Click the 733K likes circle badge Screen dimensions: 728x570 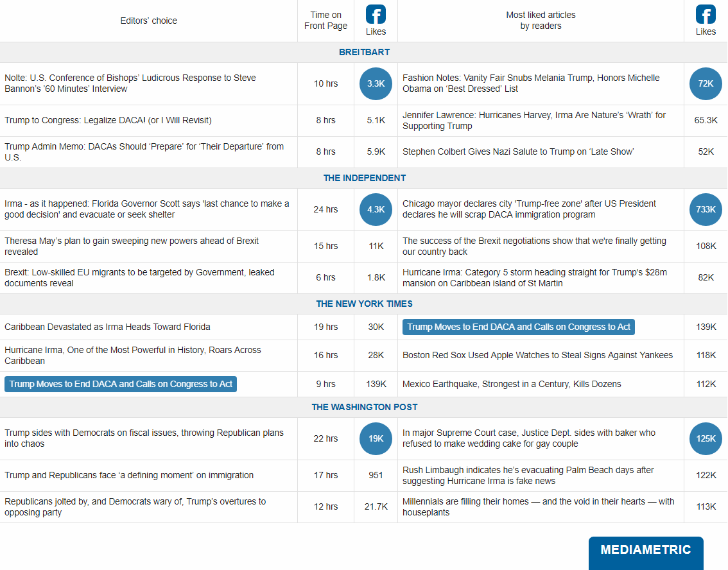pos(706,209)
